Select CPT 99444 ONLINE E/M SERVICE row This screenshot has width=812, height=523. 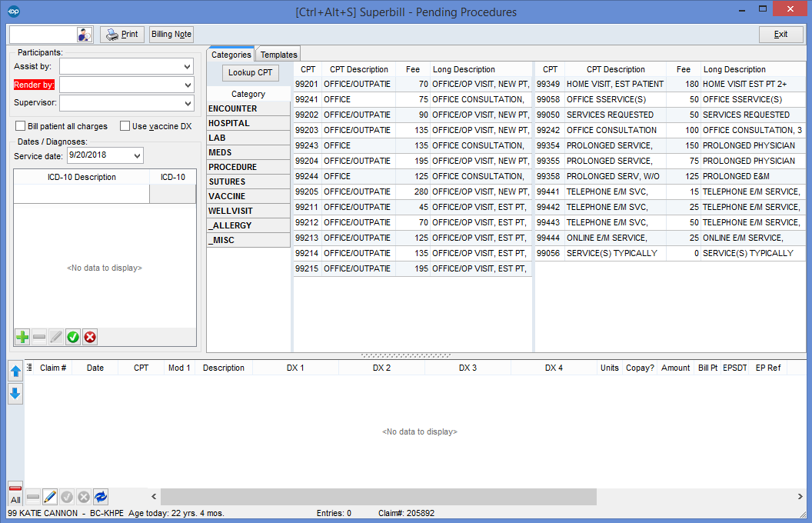[670, 238]
